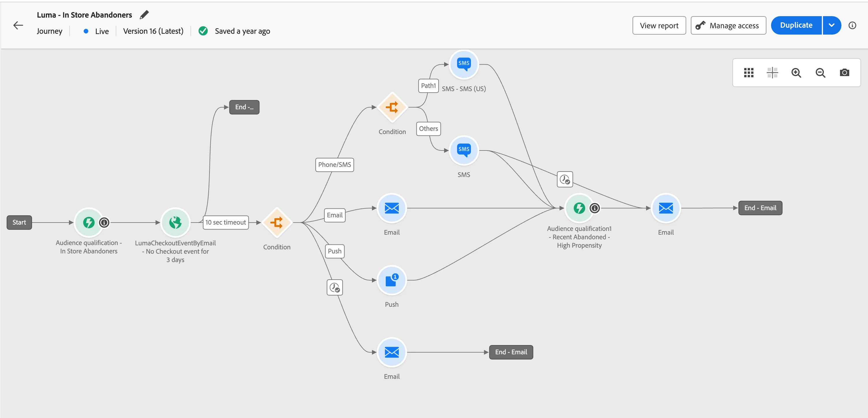
Task: Click the rightmost End - Email node
Action: tap(760, 208)
